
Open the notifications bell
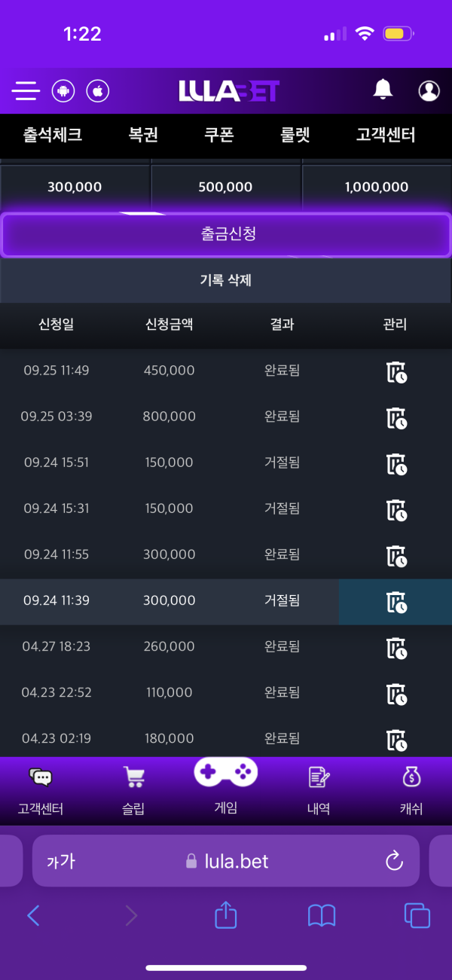[x=383, y=90]
